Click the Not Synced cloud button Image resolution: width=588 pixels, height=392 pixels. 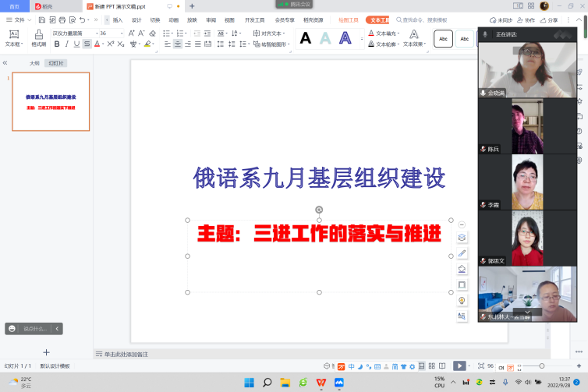pos(501,20)
